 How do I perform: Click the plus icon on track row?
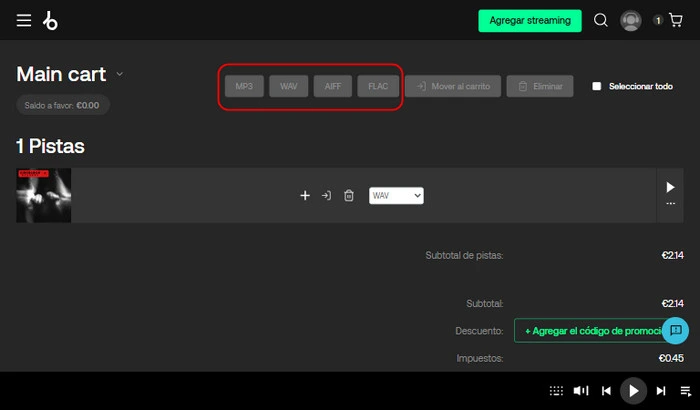[x=305, y=196]
